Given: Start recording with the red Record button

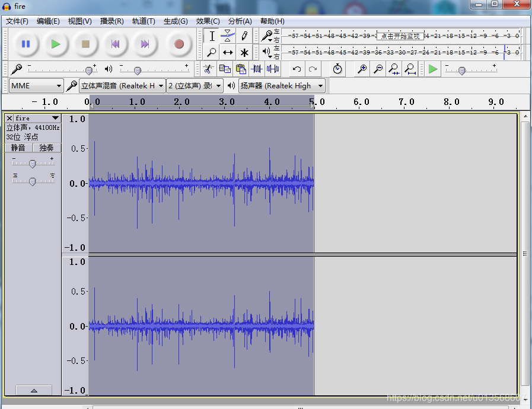Looking at the screenshot, I should [179, 44].
